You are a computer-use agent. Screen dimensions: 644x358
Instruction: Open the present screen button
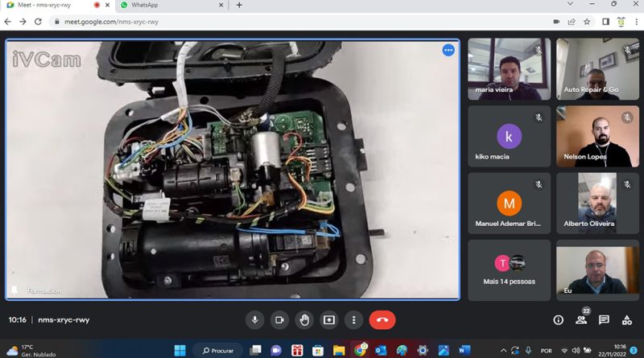[x=329, y=320]
